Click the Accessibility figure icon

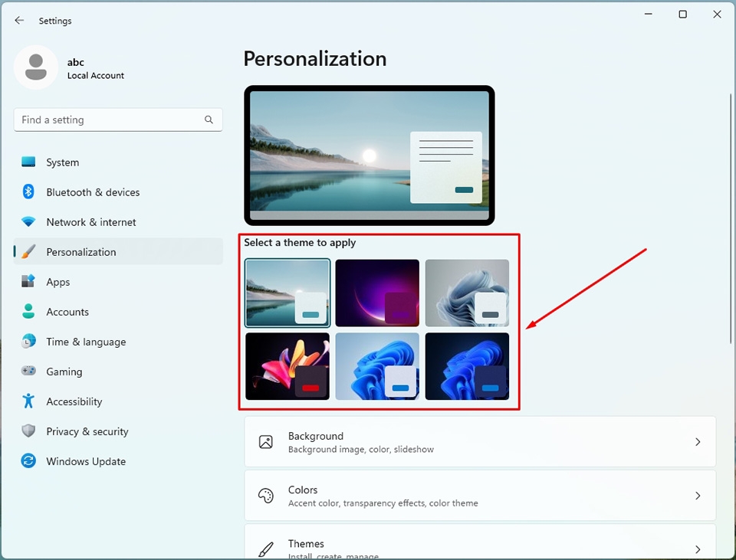28,401
